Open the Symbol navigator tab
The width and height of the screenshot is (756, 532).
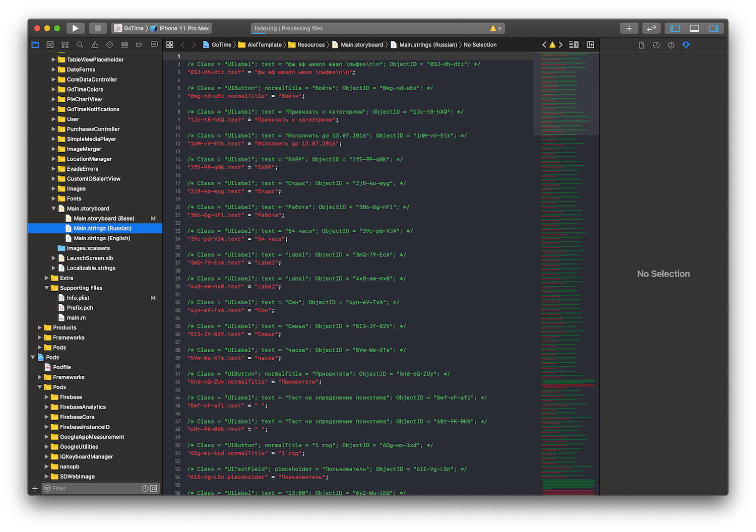[65, 45]
